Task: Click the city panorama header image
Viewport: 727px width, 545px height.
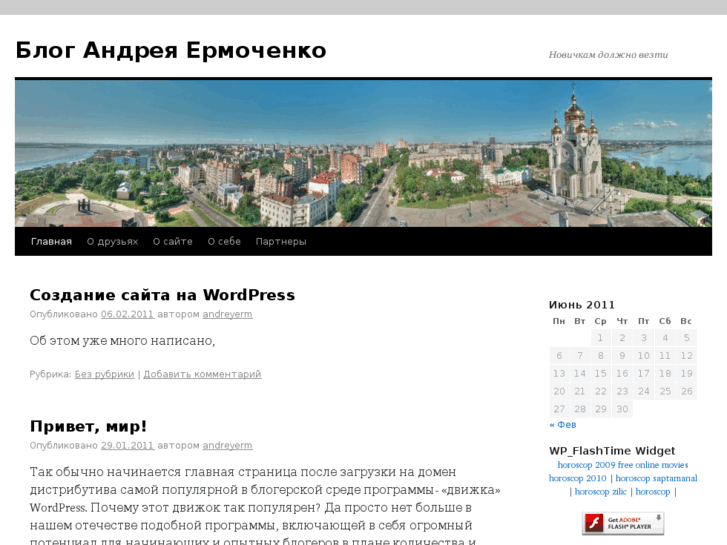Action: coord(364,154)
